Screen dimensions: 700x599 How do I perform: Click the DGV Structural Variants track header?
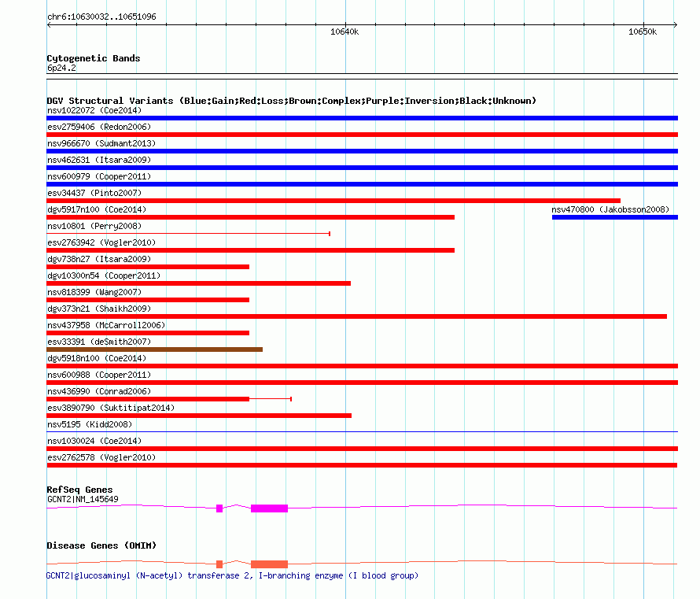291,101
